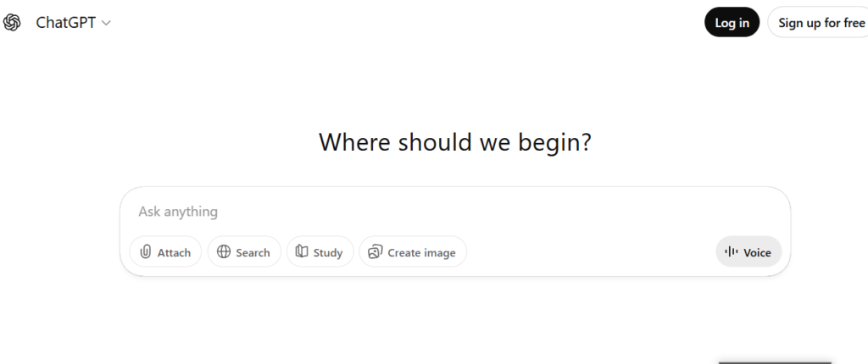Click the OpenAI logo icon
This screenshot has height=364, width=868.
[12, 23]
